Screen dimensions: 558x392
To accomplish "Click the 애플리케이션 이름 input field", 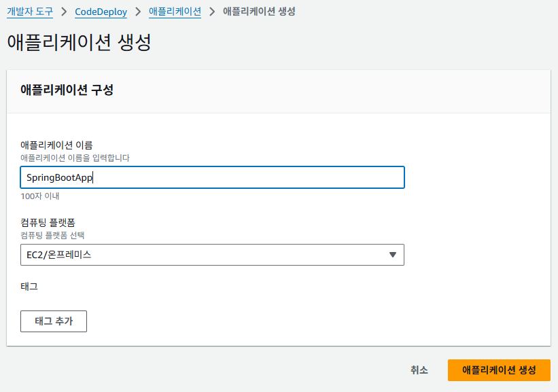I will pos(213,177).
